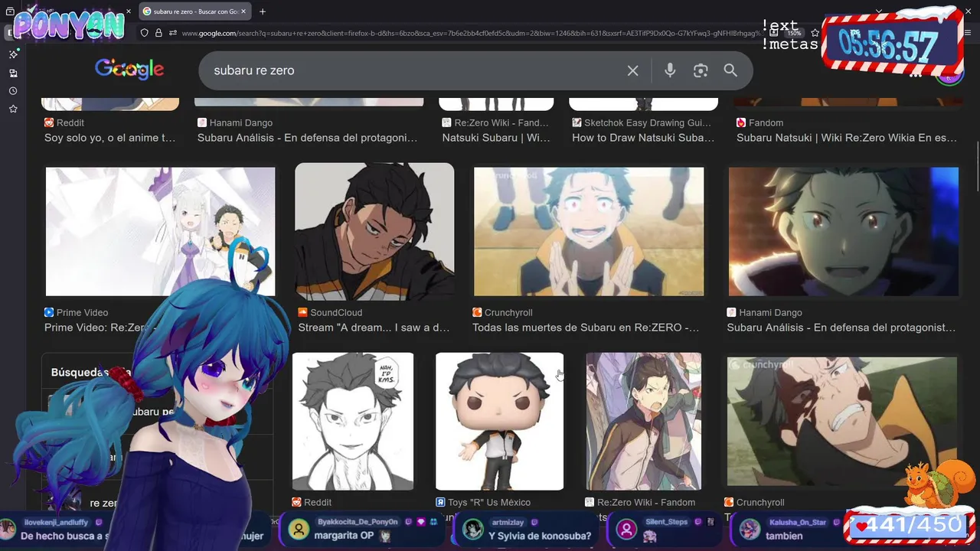
Task: Open 'Subaru Natsuki | Wiki Re:Zero Wikia En es...' link
Action: pos(847,138)
